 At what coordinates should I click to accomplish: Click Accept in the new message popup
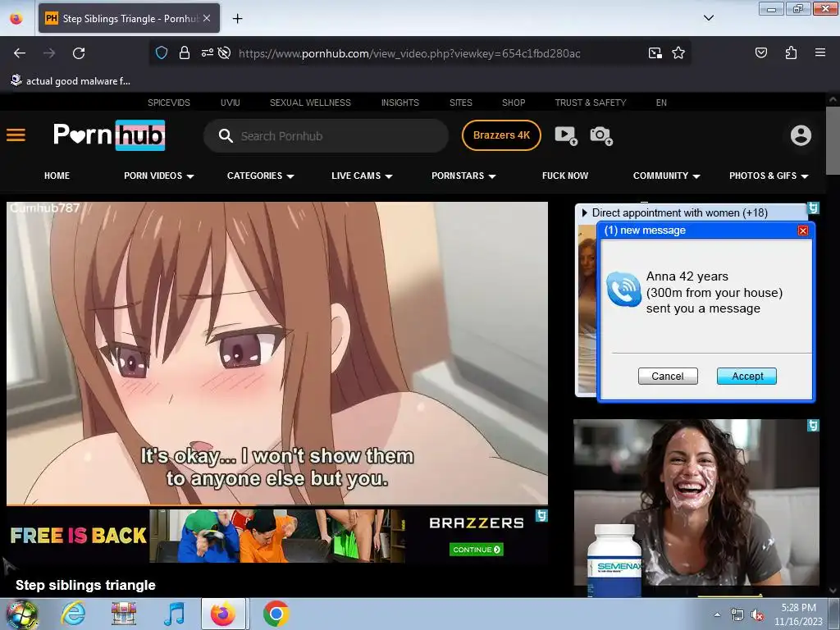click(x=746, y=376)
